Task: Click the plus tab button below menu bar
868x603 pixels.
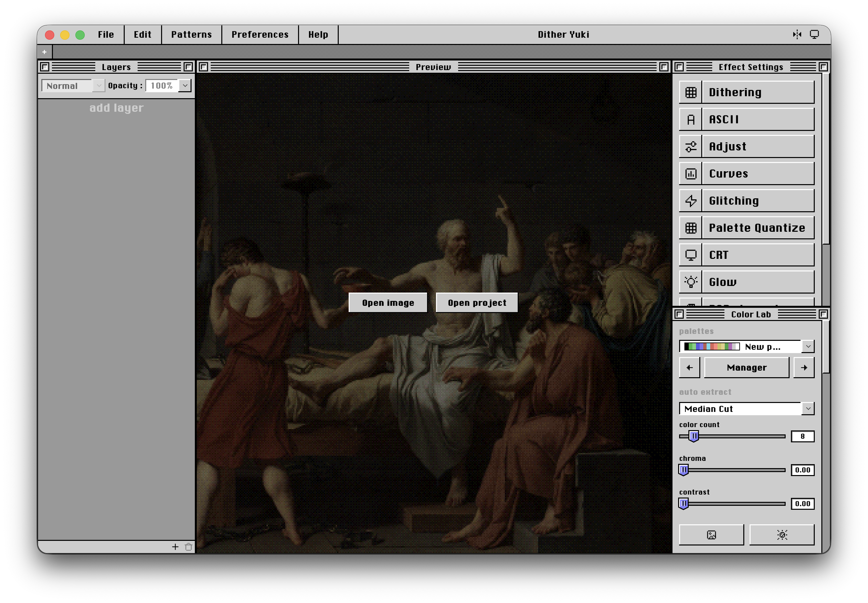Action: coord(45,52)
